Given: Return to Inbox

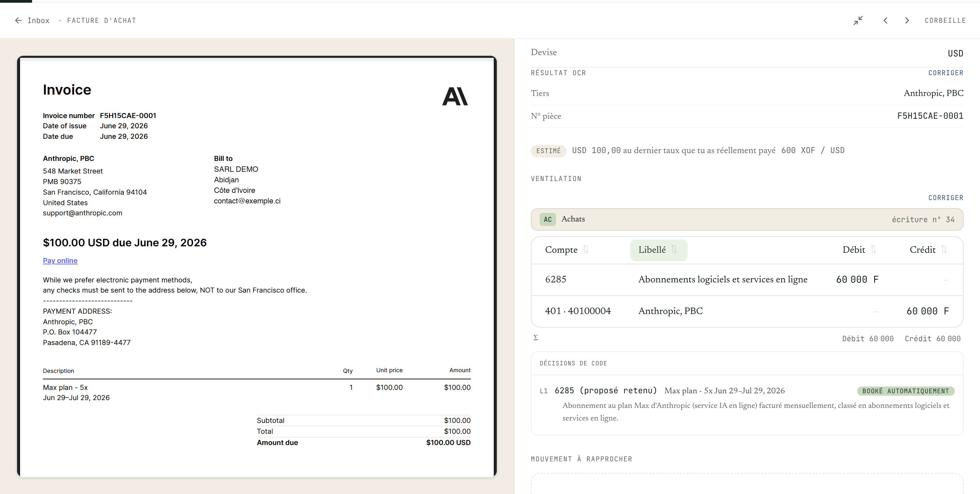Looking at the screenshot, I should [x=38, y=20].
